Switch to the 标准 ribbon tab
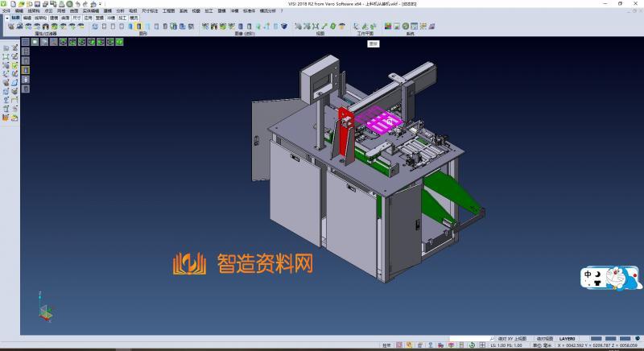Image resolution: width=644 pixels, height=351 pixels. 14,17
